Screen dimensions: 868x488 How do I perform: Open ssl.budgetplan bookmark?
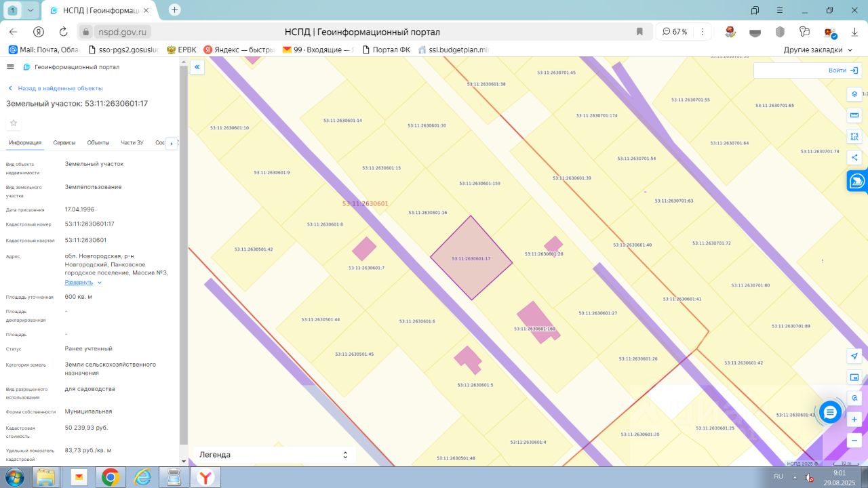(454, 49)
